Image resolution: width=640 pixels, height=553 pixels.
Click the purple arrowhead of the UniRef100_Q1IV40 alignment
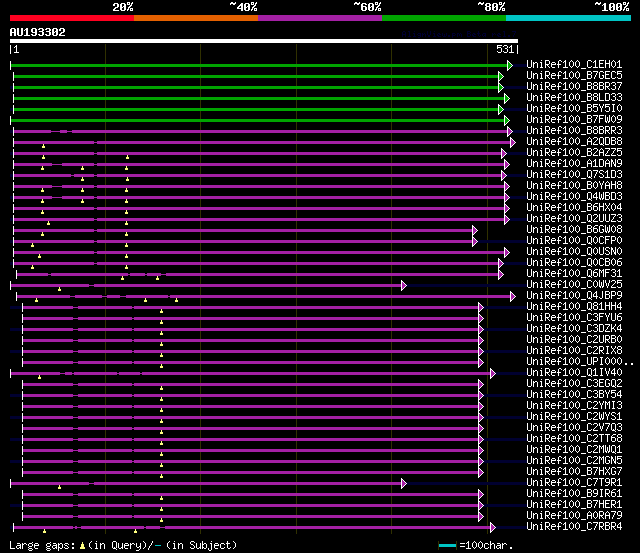pyautogui.click(x=493, y=373)
